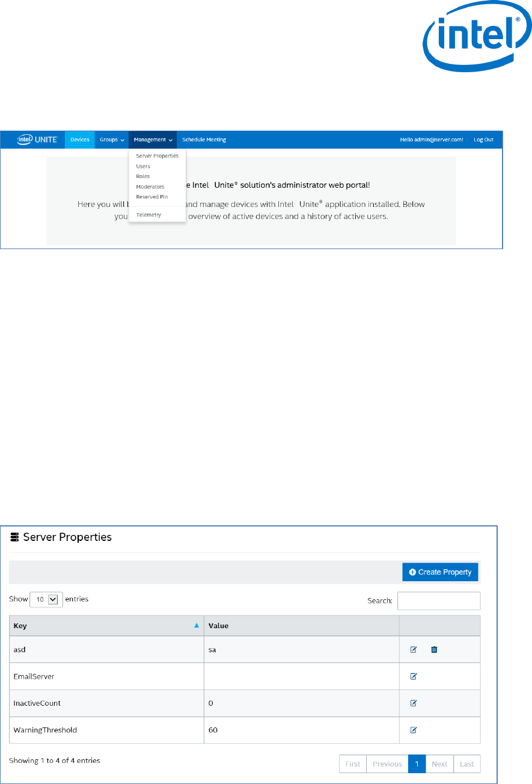Screen dimensions: 532x784
Task: Select Server Properties from Management menu
Action: click(157, 156)
